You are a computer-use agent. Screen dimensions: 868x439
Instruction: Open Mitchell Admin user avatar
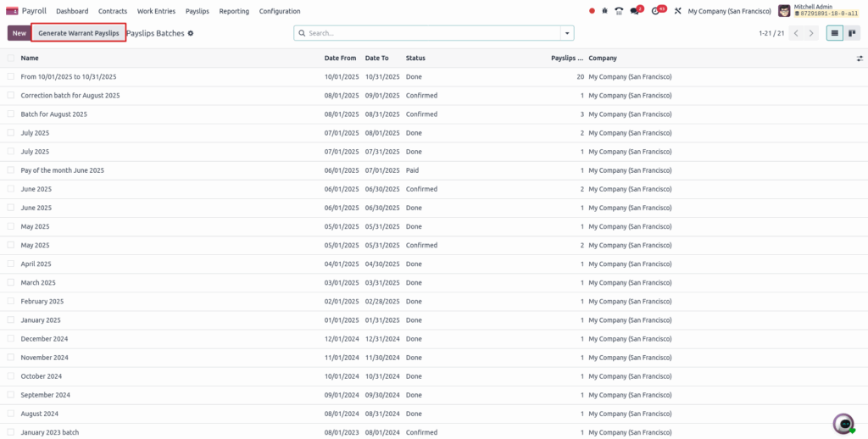pyautogui.click(x=784, y=11)
